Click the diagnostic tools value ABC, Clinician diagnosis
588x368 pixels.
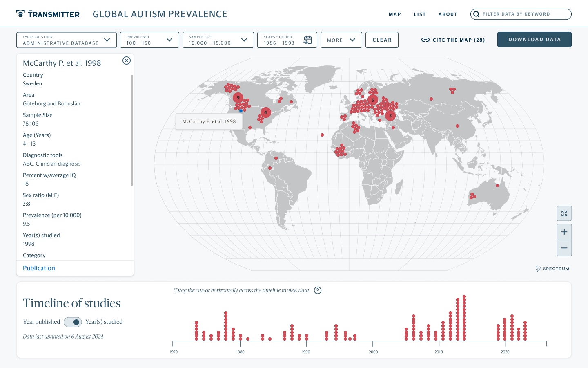coord(52,164)
